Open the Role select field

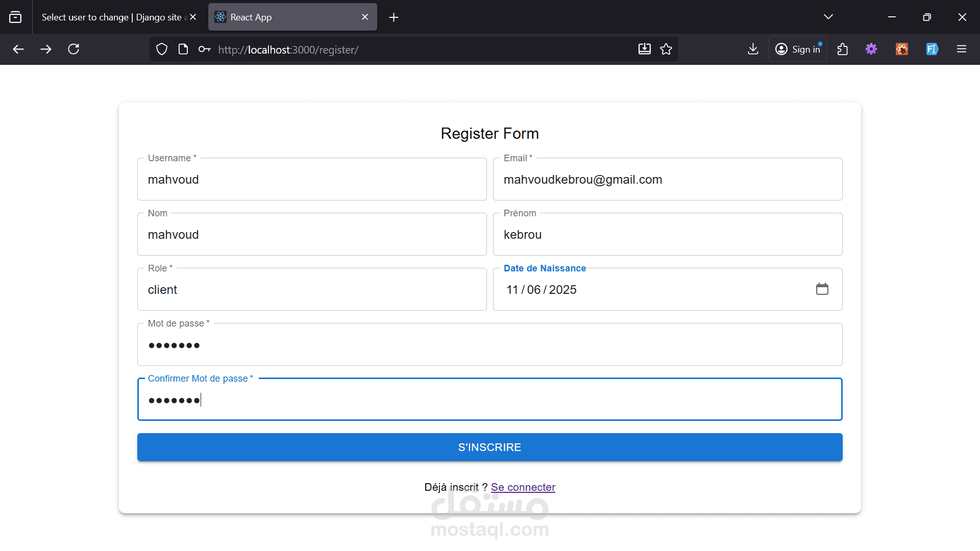311,290
